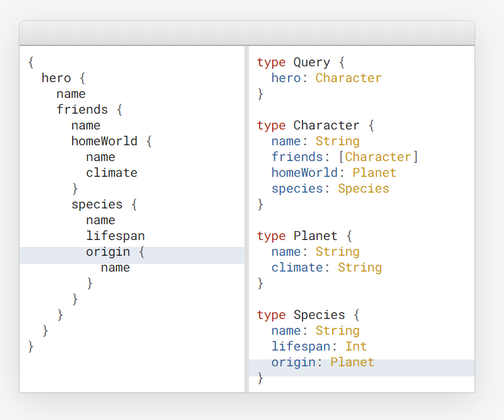504x420 pixels.
Task: Click the gray window title bar
Action: pyautogui.click(x=246, y=33)
